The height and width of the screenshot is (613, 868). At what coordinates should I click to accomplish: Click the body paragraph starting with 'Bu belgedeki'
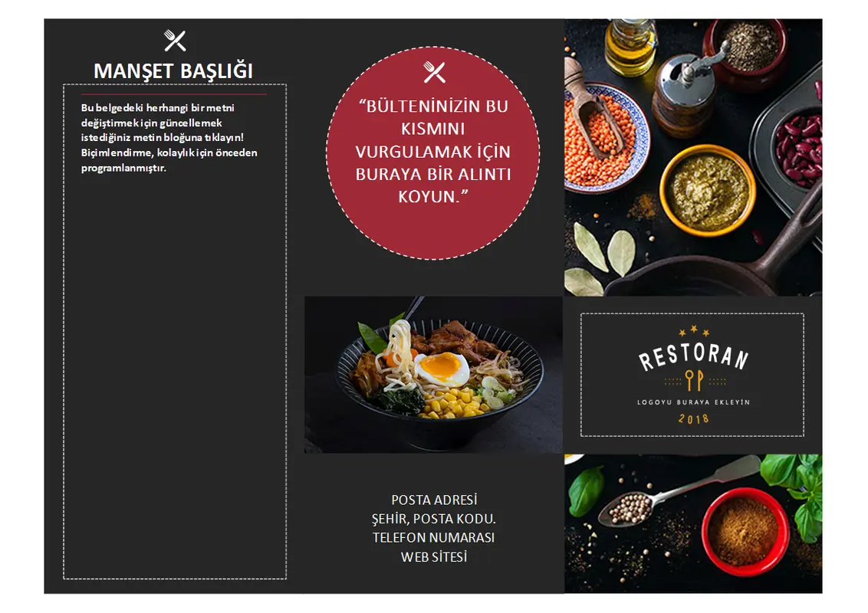pyautogui.click(x=169, y=137)
